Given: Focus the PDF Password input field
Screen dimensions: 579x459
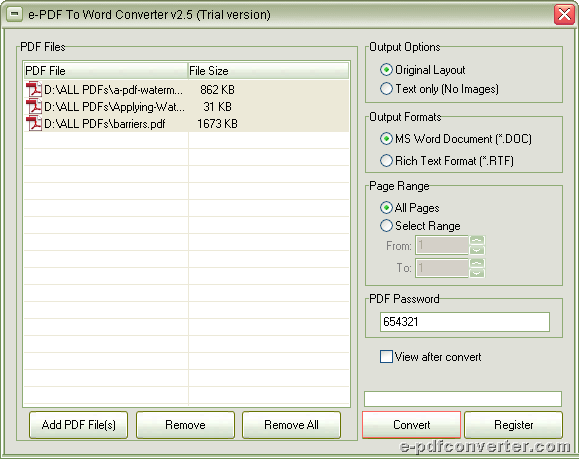Looking at the screenshot, I should 465,322.
